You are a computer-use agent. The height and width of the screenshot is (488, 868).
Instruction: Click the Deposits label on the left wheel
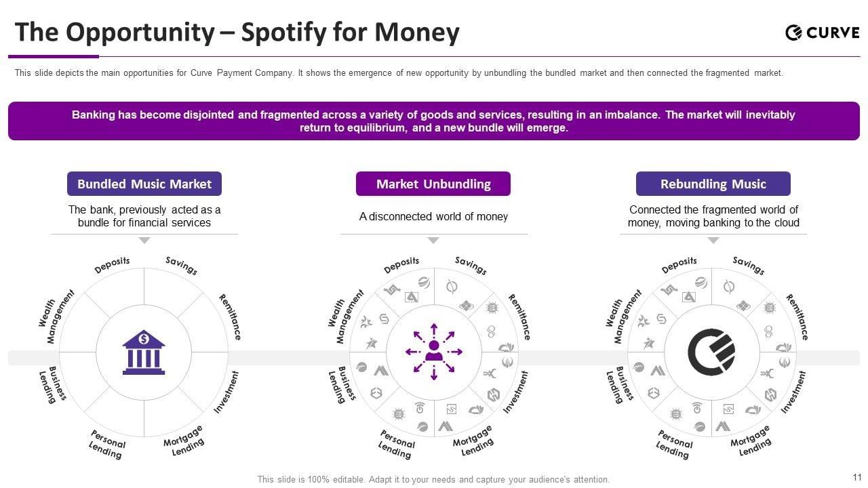point(112,265)
